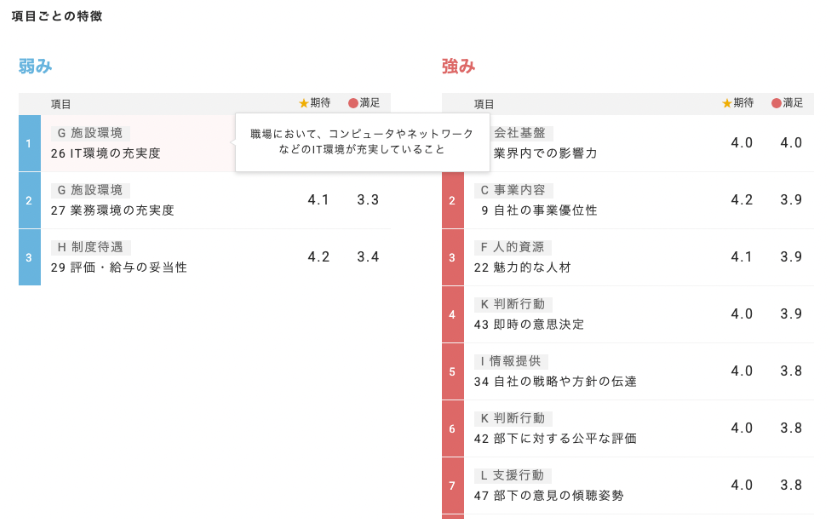Select the blue rank 1 badge under 弱み
830x519 pixels.
(x=29, y=143)
